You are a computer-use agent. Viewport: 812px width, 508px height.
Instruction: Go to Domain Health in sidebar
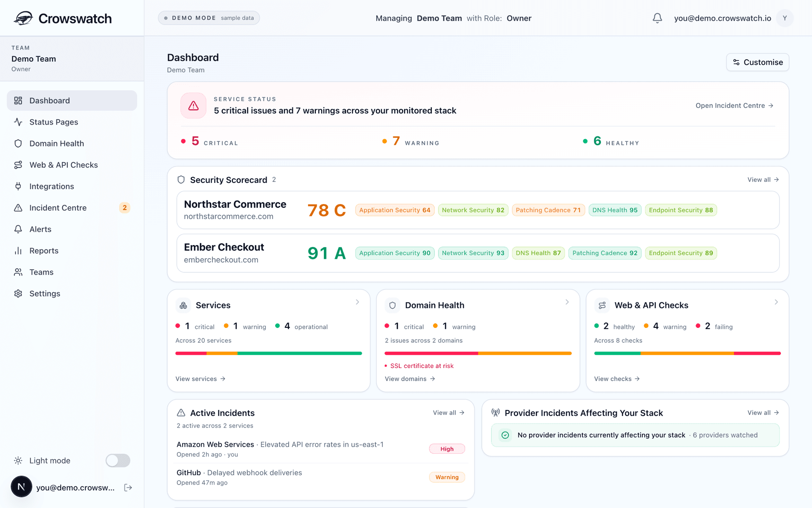72,143
